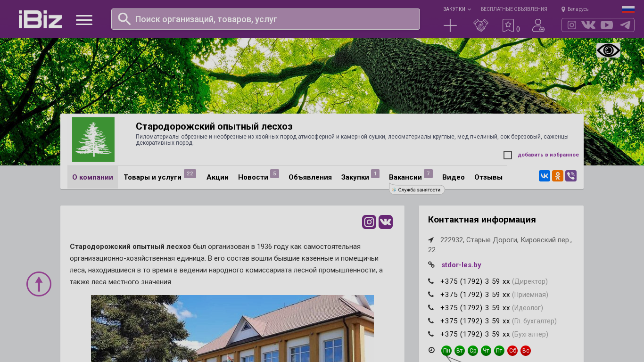Focus the organization search field
This screenshot has width=644, height=362.
tap(265, 19)
